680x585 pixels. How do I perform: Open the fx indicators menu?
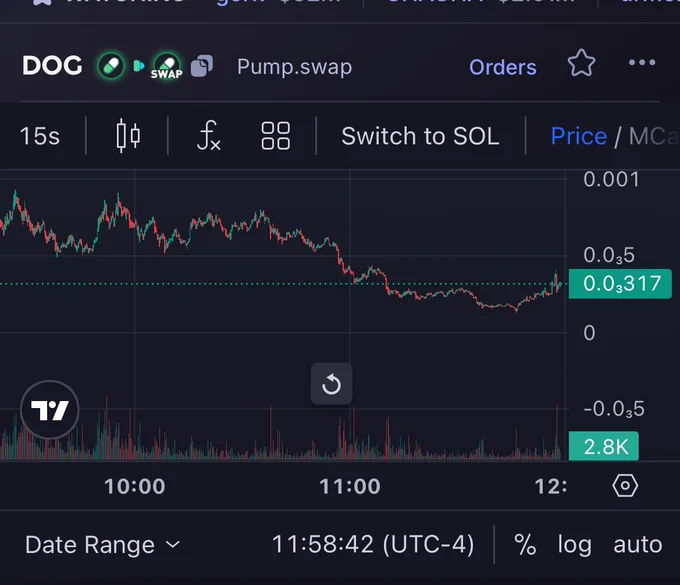pos(209,136)
